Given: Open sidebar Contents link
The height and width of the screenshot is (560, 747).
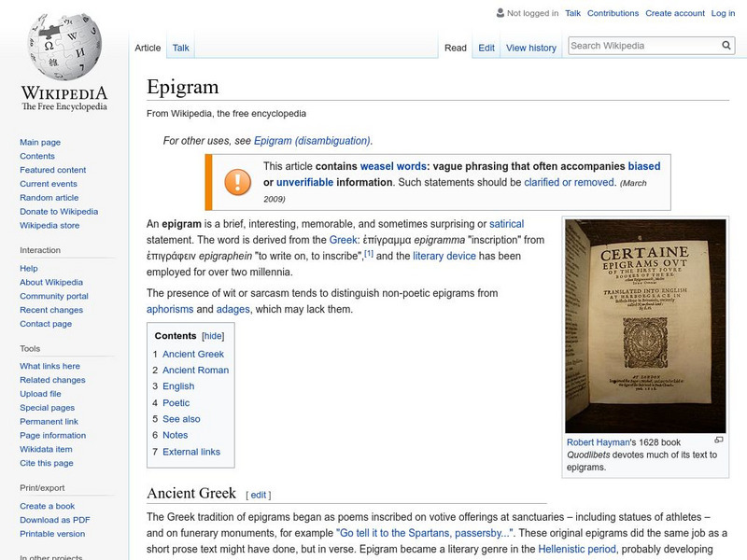Looking at the screenshot, I should tap(37, 156).
